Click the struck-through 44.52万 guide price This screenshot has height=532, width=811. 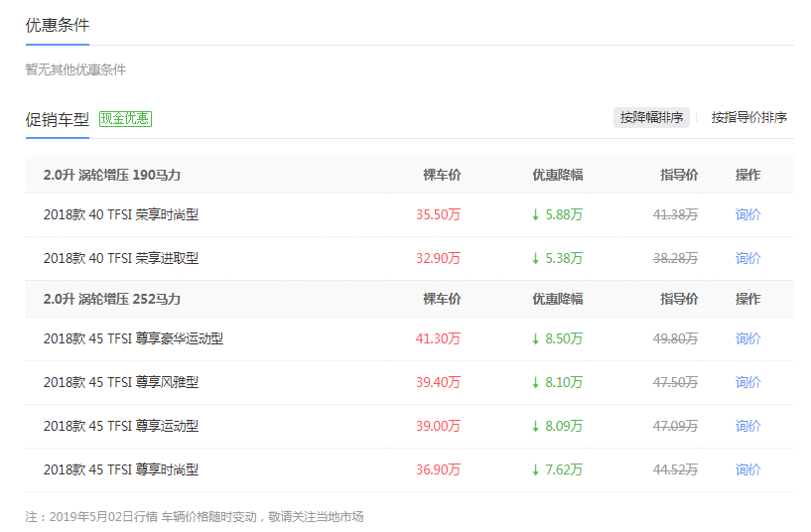tap(675, 469)
